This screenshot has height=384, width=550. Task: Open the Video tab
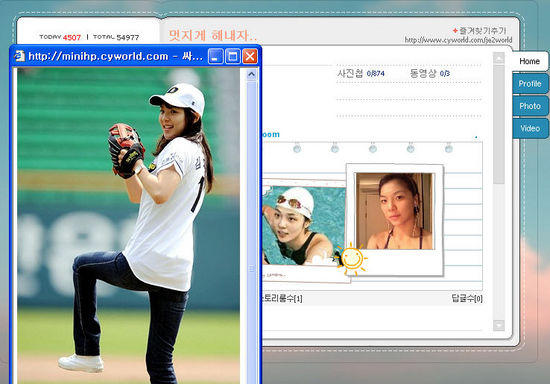[530, 128]
